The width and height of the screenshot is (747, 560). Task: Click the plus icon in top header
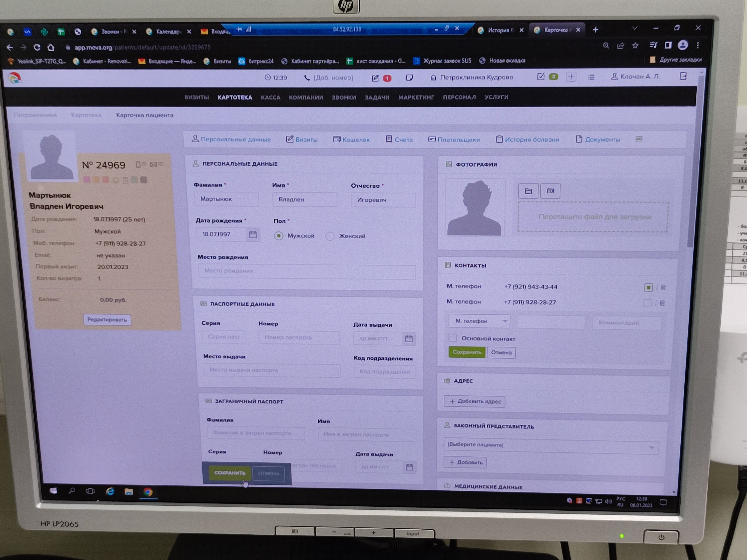pyautogui.click(x=571, y=77)
